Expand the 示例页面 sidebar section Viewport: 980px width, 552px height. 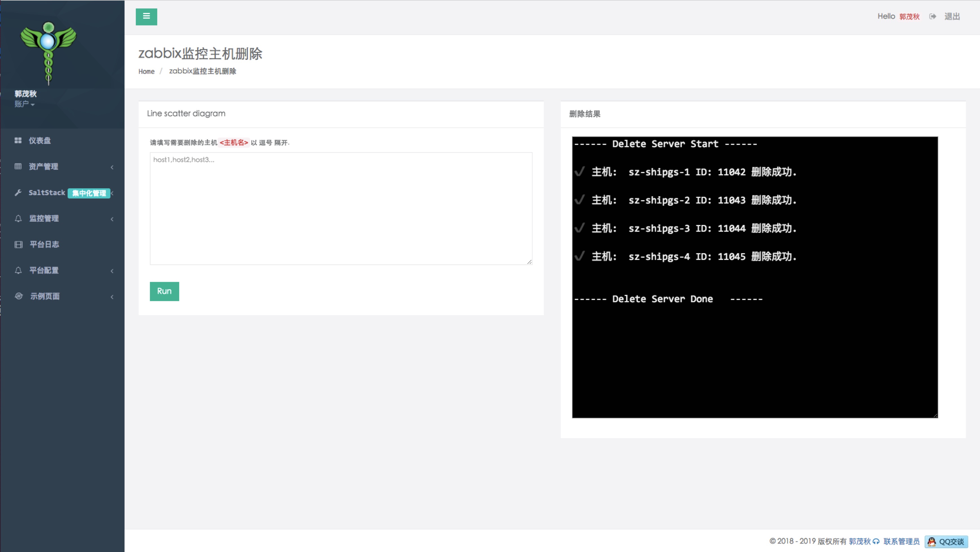tap(112, 297)
